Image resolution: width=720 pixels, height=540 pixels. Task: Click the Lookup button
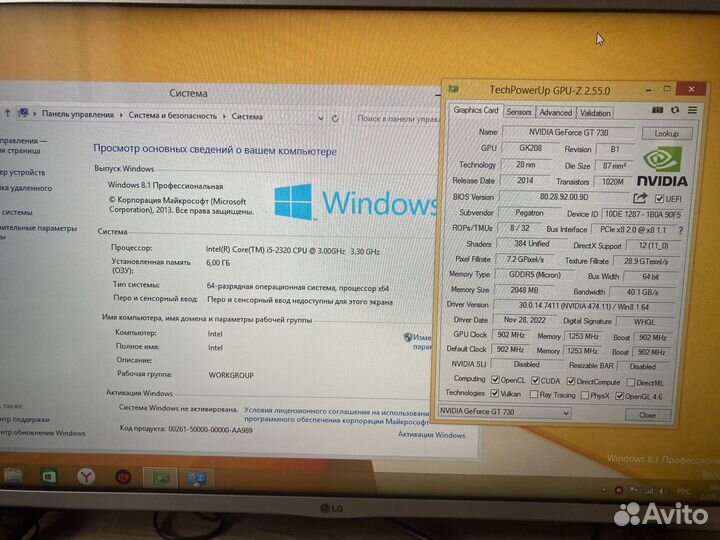667,133
